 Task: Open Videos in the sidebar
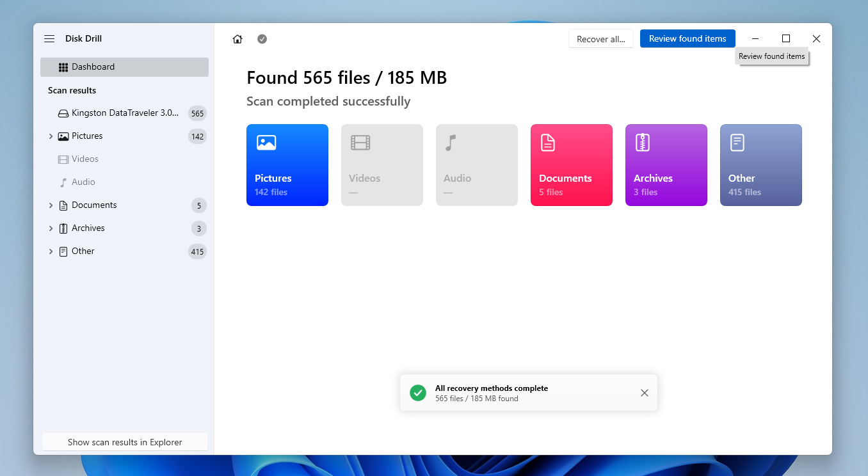coord(124,159)
